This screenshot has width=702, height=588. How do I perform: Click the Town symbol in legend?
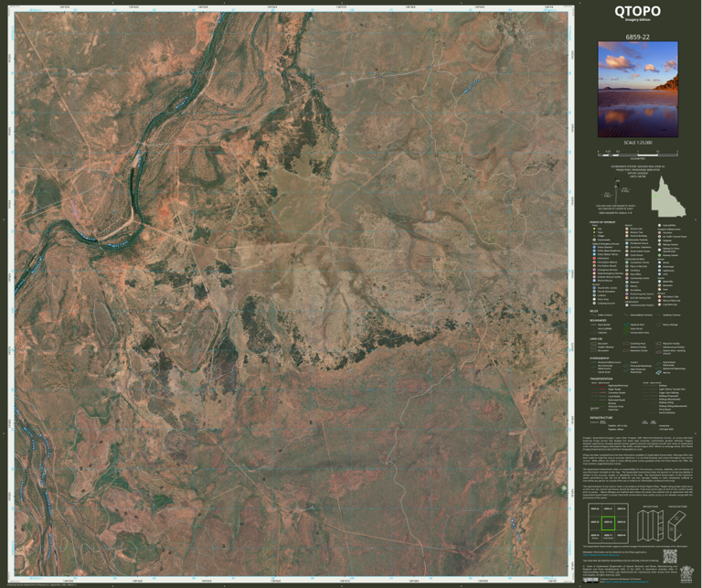coord(594,232)
